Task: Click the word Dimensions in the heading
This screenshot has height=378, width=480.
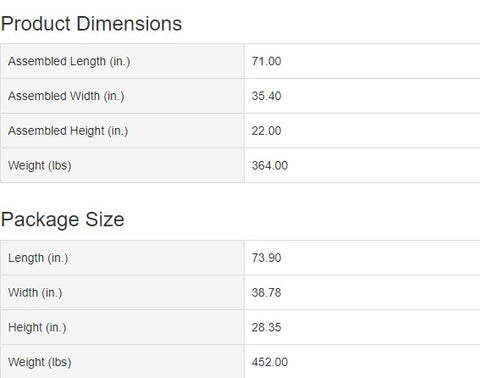Action: [x=129, y=24]
